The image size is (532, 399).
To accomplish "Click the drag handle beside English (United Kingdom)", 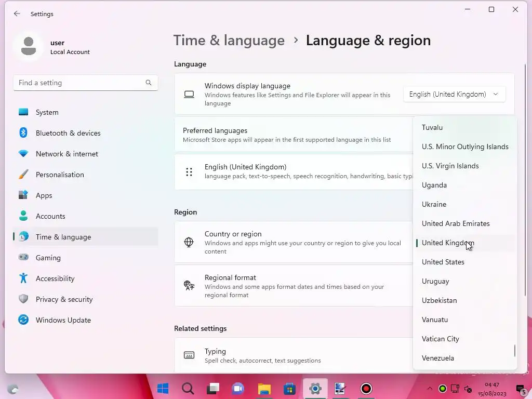I will 189,172.
